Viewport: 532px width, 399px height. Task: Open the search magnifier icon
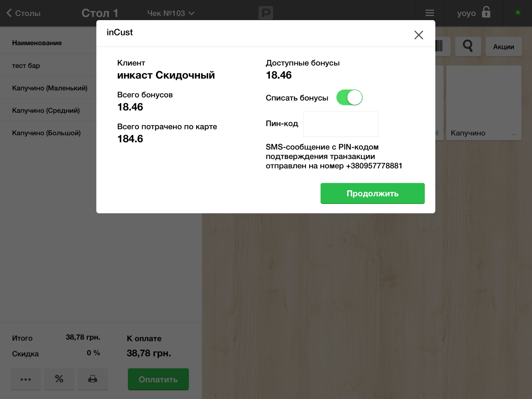click(468, 46)
